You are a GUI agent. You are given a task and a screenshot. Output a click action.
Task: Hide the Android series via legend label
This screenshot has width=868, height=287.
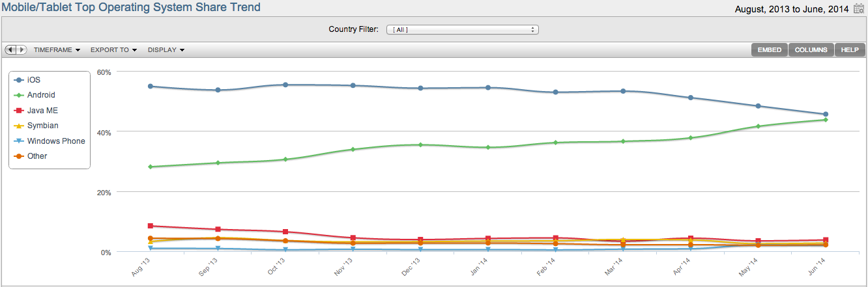click(41, 95)
